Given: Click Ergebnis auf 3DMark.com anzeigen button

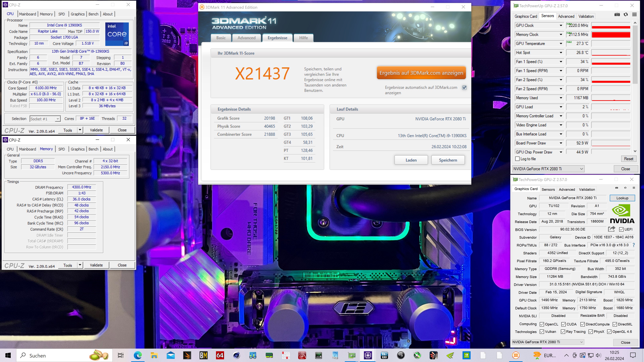Looking at the screenshot, I should [x=421, y=73].
